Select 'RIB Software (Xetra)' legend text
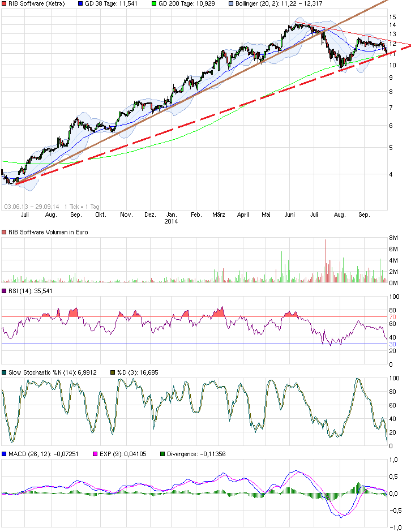 tap(37, 4)
